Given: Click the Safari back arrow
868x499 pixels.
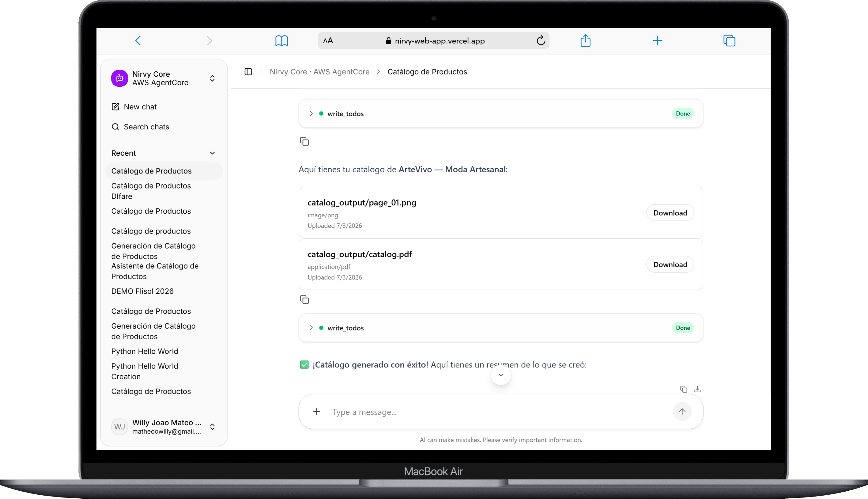Looking at the screenshot, I should click(138, 41).
